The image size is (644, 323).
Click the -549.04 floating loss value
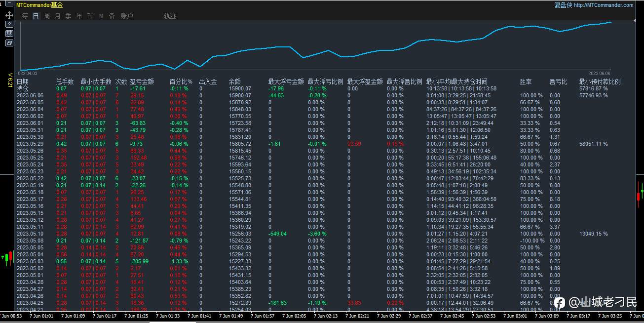[x=277, y=234]
